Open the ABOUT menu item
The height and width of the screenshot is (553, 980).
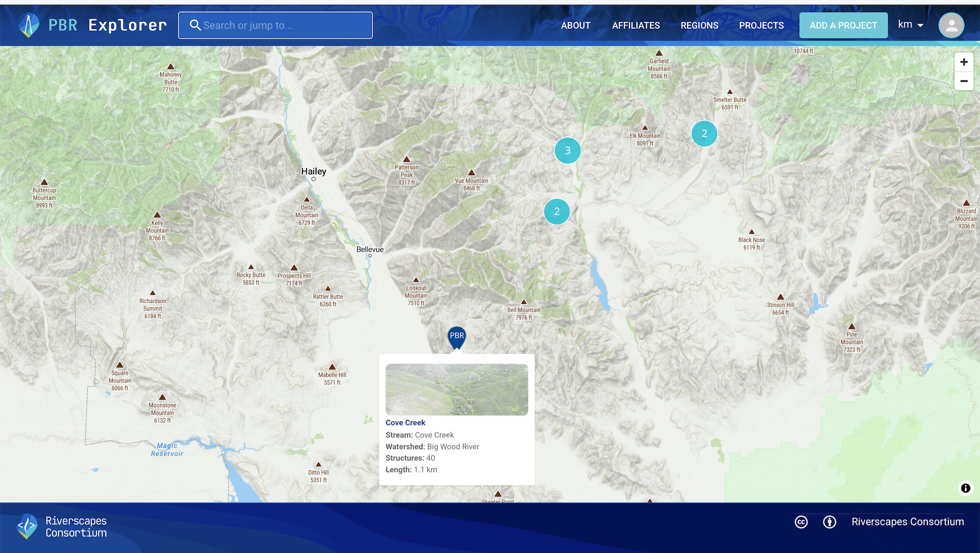click(576, 25)
